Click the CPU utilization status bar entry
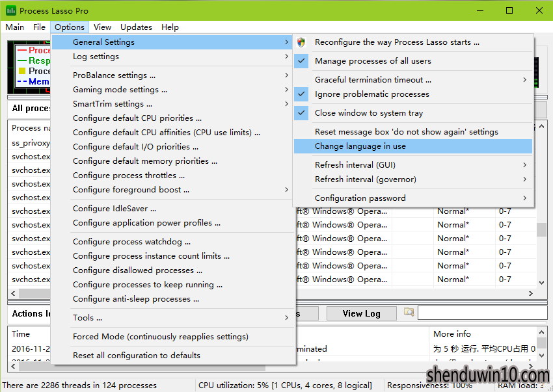The height and width of the screenshot is (392, 553). click(x=285, y=385)
